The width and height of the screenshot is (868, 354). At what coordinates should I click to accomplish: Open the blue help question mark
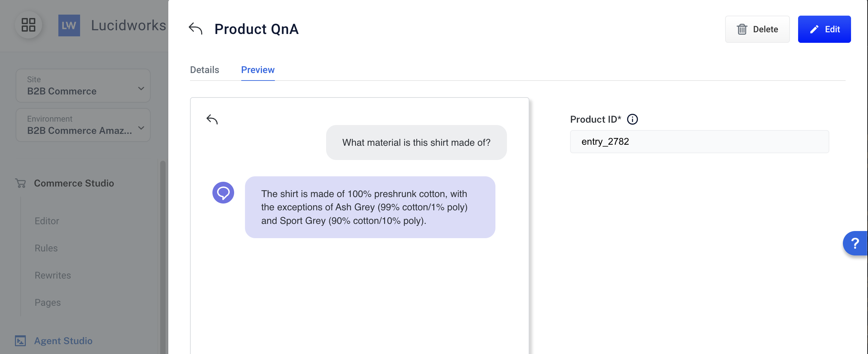[x=855, y=243]
